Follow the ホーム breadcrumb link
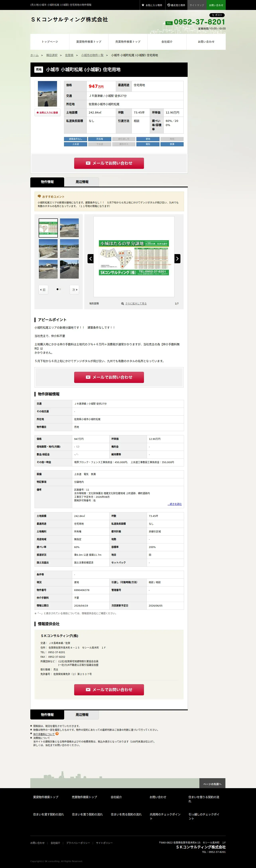256x868 pixels. point(34,55)
